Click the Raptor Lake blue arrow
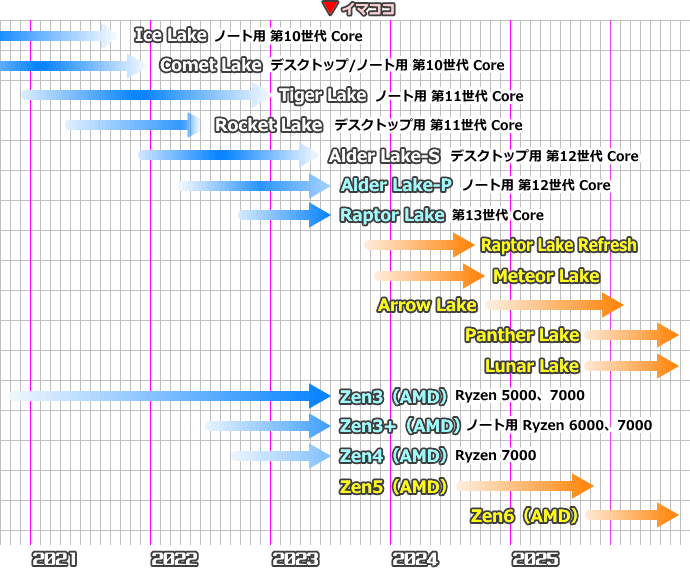Screen dimensions: 690x568 pos(284,215)
